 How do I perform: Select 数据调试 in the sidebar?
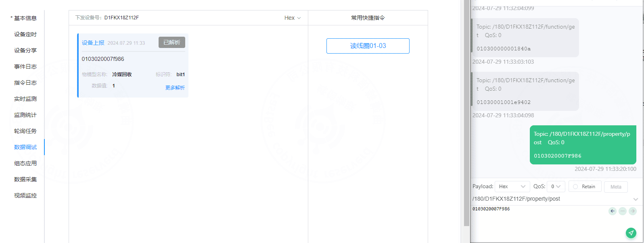(25, 147)
